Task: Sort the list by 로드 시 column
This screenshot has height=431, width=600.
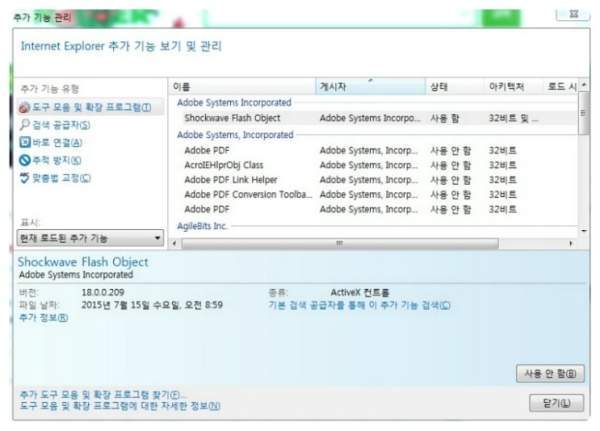Action: coord(561,87)
